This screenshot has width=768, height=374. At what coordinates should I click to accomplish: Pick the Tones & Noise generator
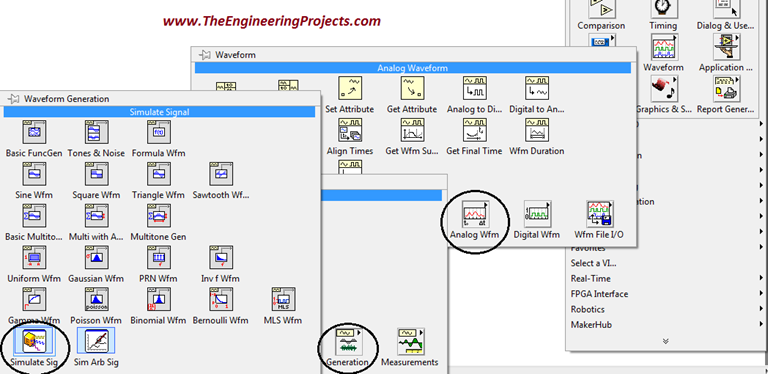click(96, 132)
